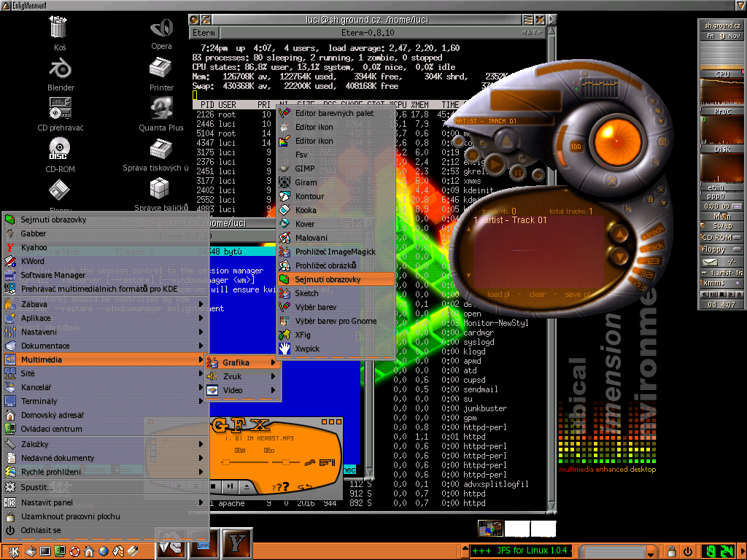Launch the globe browser icon in panel
Screen dimensions: 747x560
tap(104, 551)
